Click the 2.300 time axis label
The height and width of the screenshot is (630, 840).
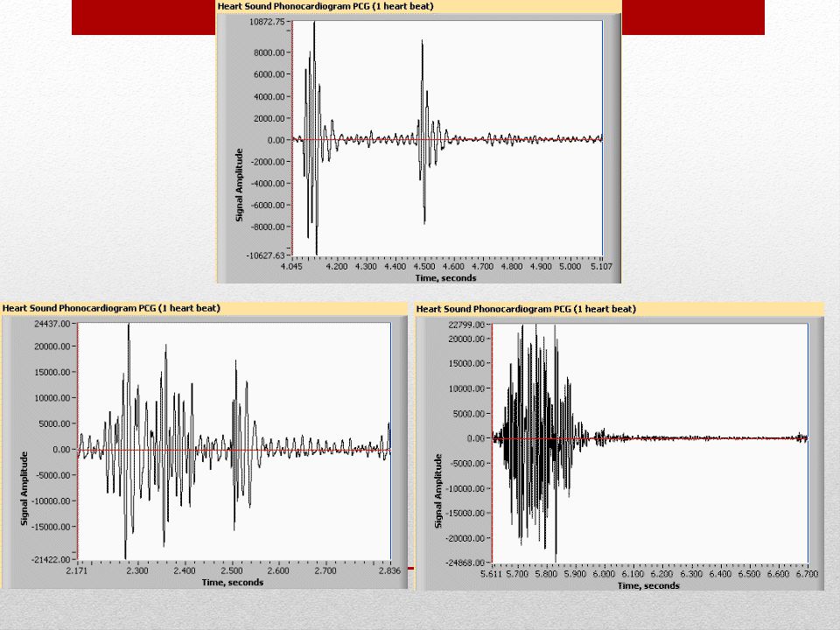(137, 570)
